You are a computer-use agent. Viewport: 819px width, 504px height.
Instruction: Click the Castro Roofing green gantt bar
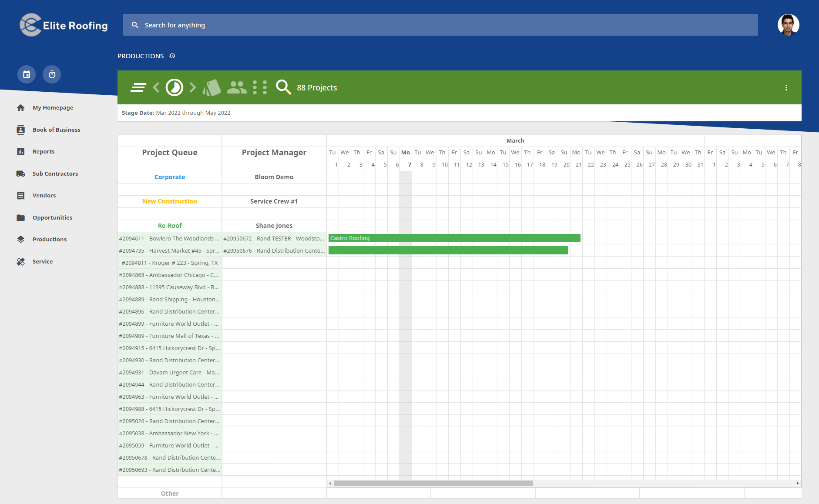pyautogui.click(x=454, y=238)
